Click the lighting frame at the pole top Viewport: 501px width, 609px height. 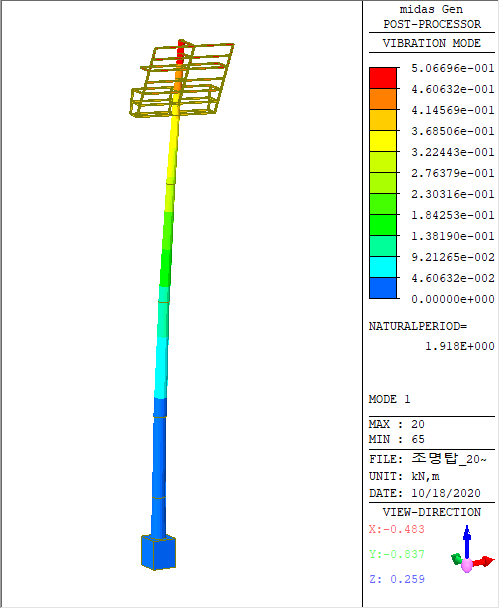182,80
